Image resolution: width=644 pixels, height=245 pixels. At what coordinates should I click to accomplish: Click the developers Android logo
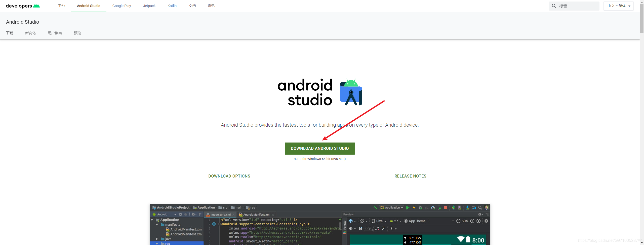pyautogui.click(x=23, y=6)
